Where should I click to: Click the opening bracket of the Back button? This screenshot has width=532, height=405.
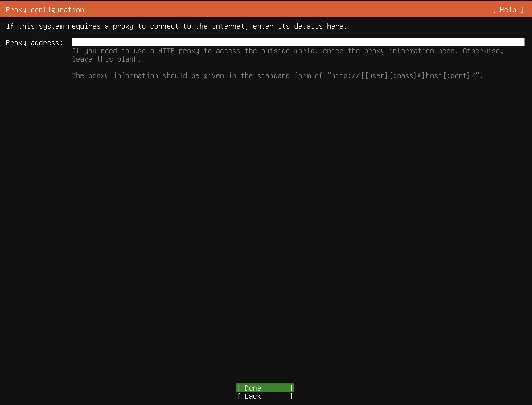[239, 396]
